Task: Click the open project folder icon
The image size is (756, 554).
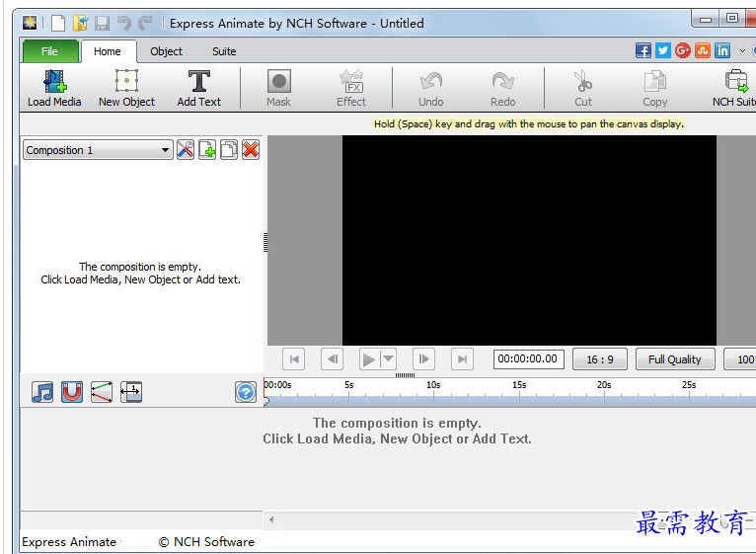Action: pos(81,23)
